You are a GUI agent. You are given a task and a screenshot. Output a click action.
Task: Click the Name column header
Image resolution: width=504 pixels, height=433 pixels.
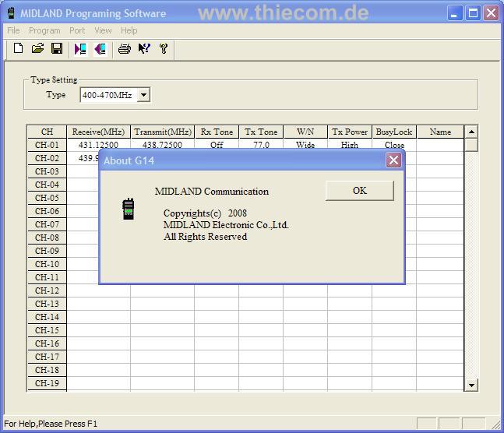pos(440,132)
